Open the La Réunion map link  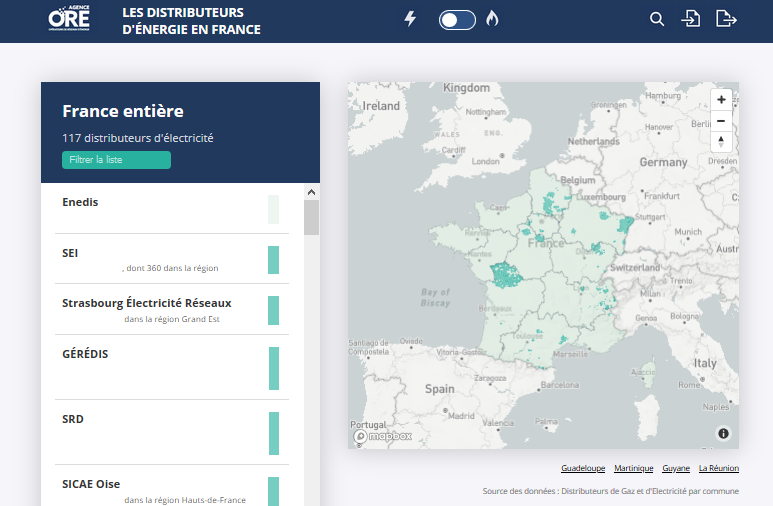coord(719,468)
